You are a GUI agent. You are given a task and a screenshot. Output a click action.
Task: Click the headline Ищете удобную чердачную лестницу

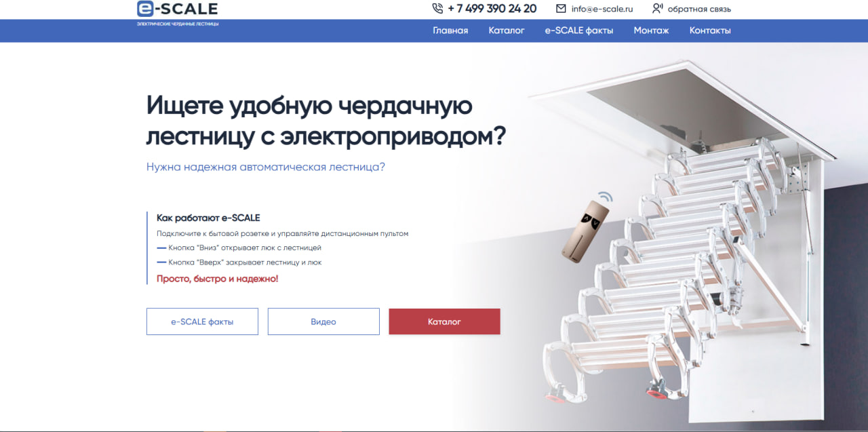tap(326, 121)
